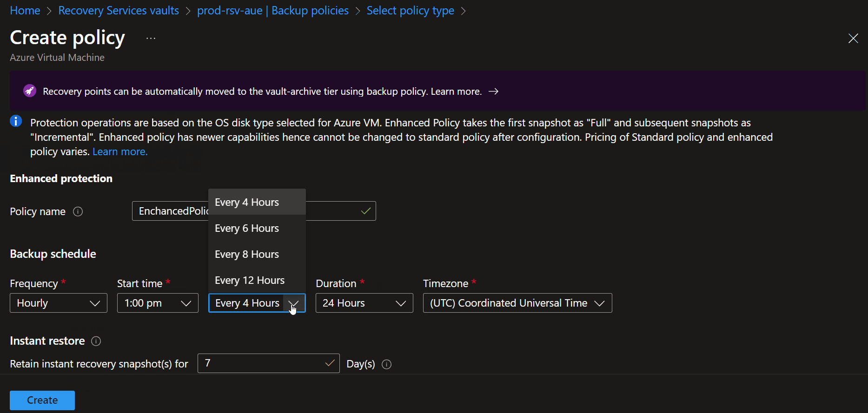Choose Every 4 Hours from the list
Image resolution: width=868 pixels, height=413 pixels.
(257, 202)
